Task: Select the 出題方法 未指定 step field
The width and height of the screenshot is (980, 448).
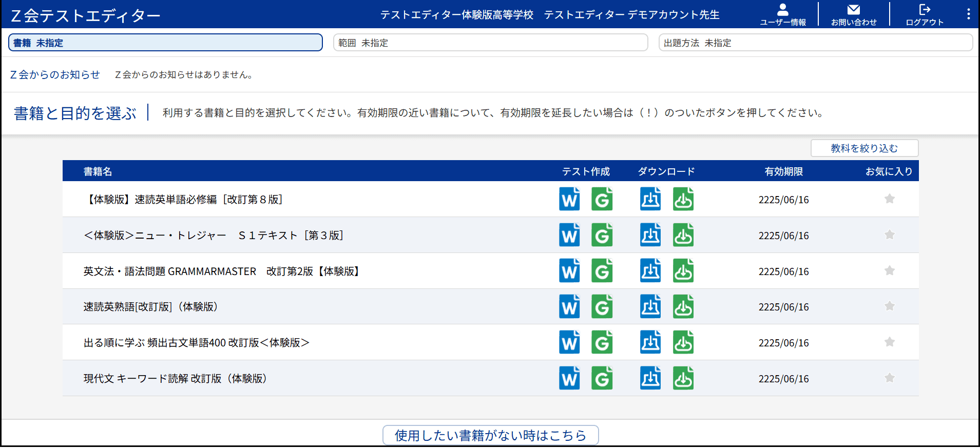Action: point(816,43)
